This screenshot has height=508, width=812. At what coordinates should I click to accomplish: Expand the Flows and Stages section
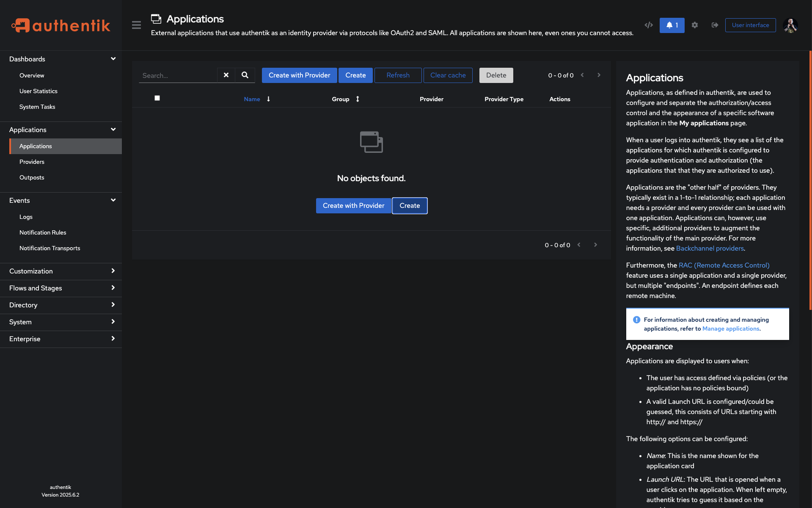61,288
